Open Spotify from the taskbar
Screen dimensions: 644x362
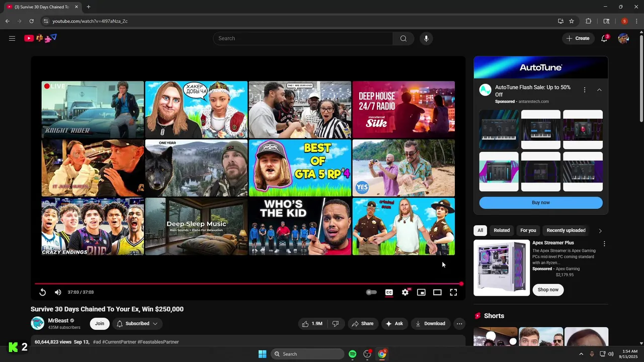[x=352, y=354]
